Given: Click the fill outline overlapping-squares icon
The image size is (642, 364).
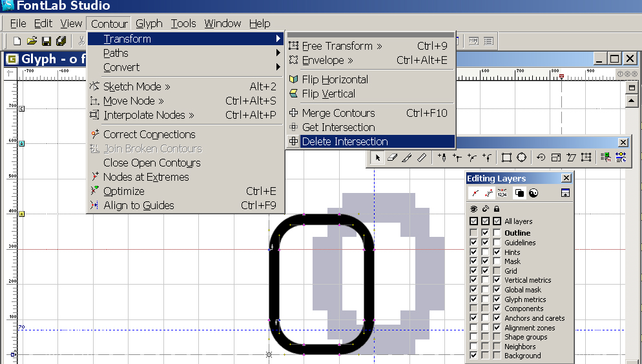Looking at the screenshot, I should pyautogui.click(x=519, y=193).
